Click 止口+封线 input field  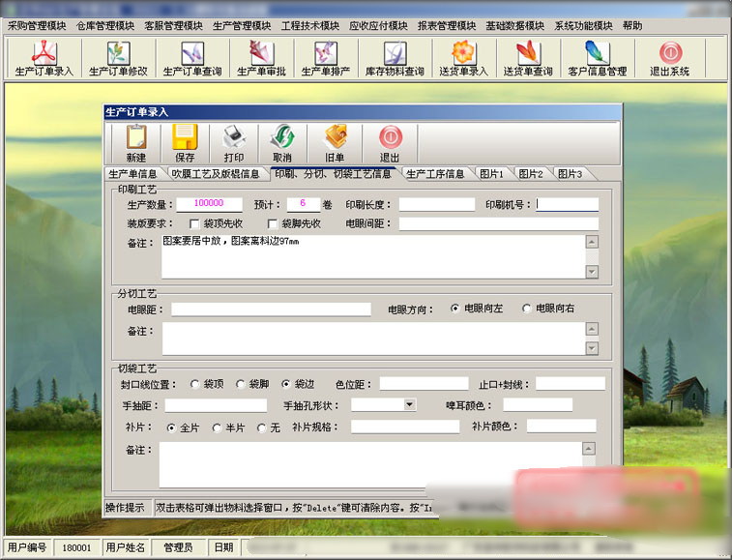[570, 383]
